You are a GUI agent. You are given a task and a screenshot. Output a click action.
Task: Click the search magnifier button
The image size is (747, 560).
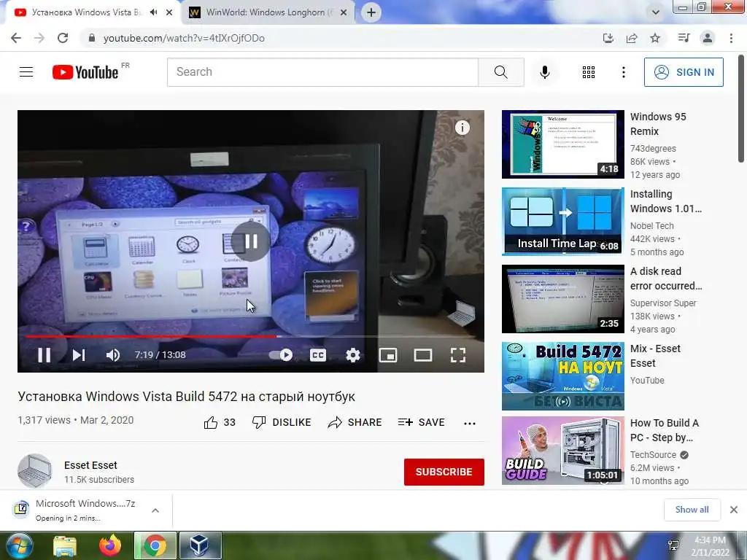point(500,72)
